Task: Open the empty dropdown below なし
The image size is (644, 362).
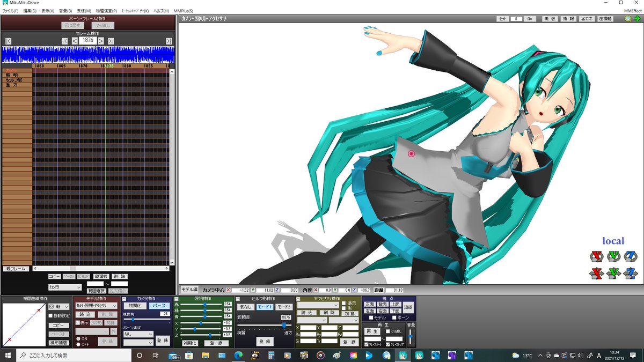Action: pyautogui.click(x=138, y=342)
